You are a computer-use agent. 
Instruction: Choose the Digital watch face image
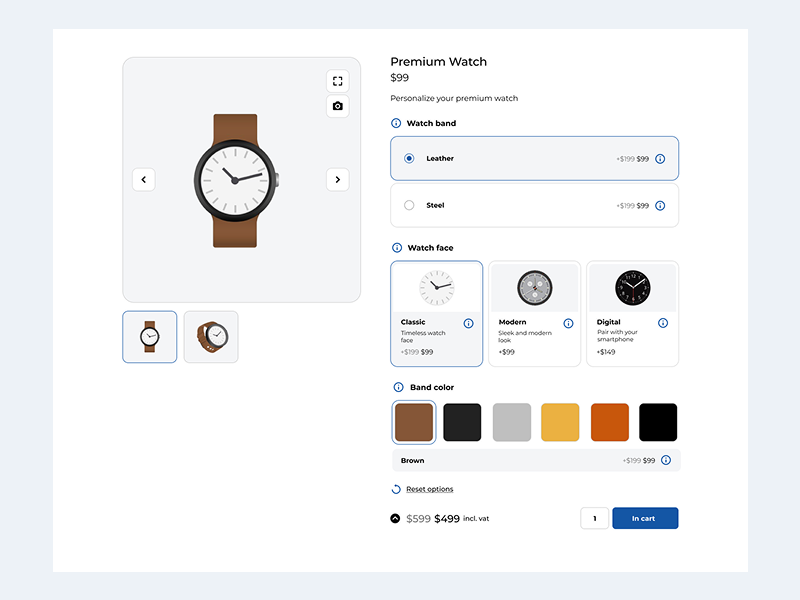632,288
